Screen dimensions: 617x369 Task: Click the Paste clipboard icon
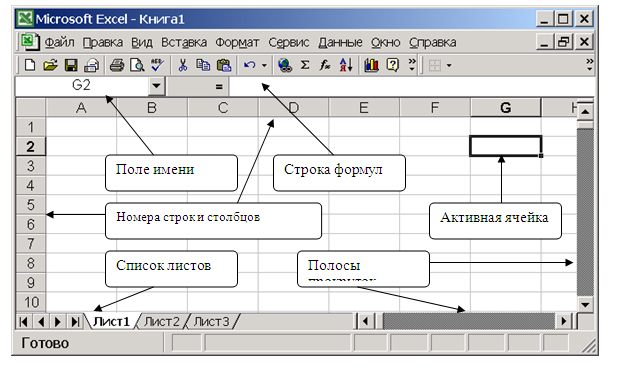(224, 65)
